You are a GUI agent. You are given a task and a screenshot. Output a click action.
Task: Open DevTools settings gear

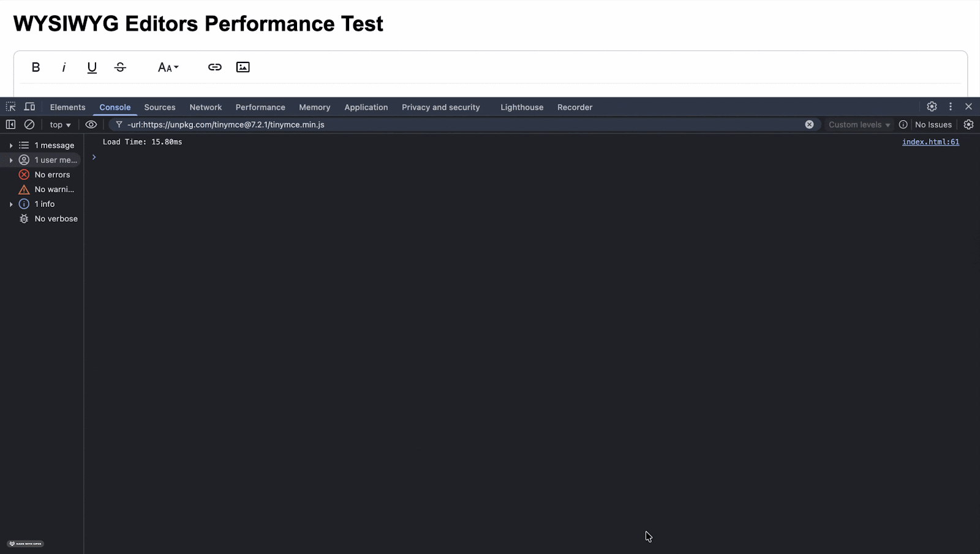tap(932, 107)
